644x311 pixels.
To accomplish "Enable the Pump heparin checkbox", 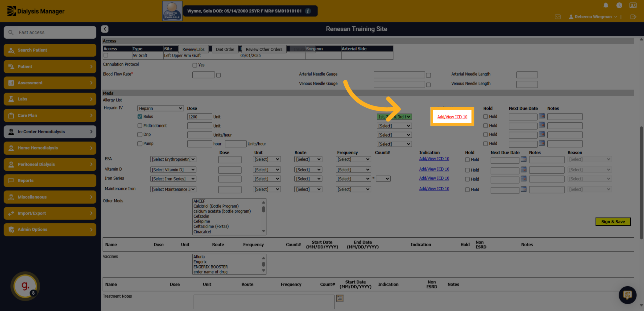I will tap(140, 144).
